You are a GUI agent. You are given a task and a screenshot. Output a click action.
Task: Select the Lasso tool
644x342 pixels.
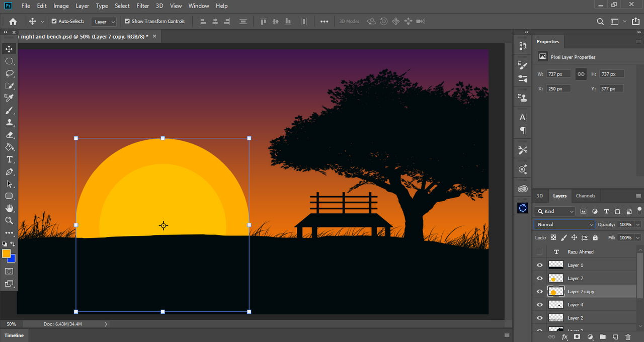tap(9, 73)
